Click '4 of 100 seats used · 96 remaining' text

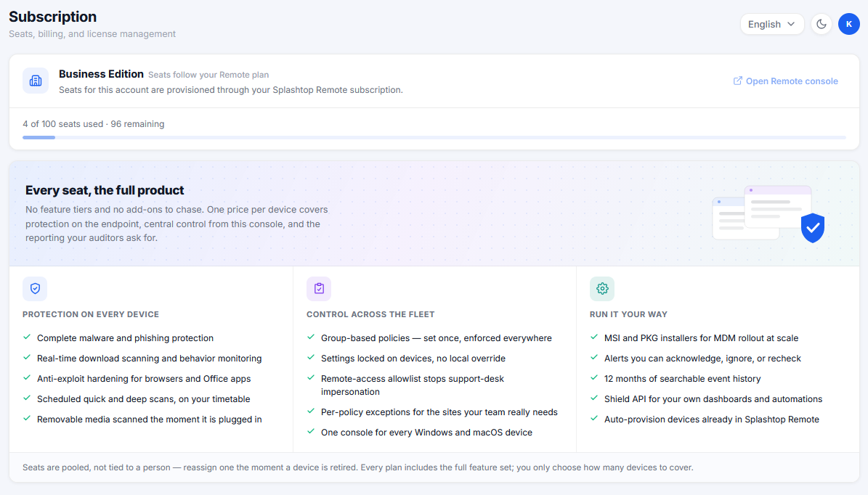click(94, 124)
